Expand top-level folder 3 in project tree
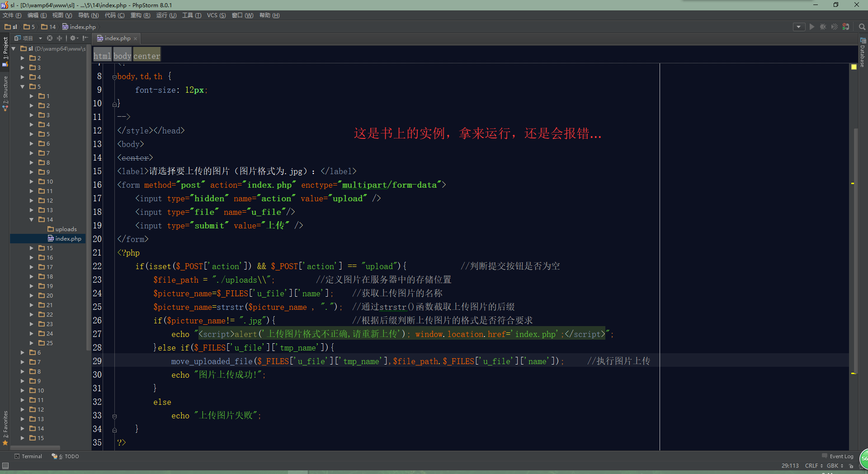The width and height of the screenshot is (868, 474). click(22, 67)
